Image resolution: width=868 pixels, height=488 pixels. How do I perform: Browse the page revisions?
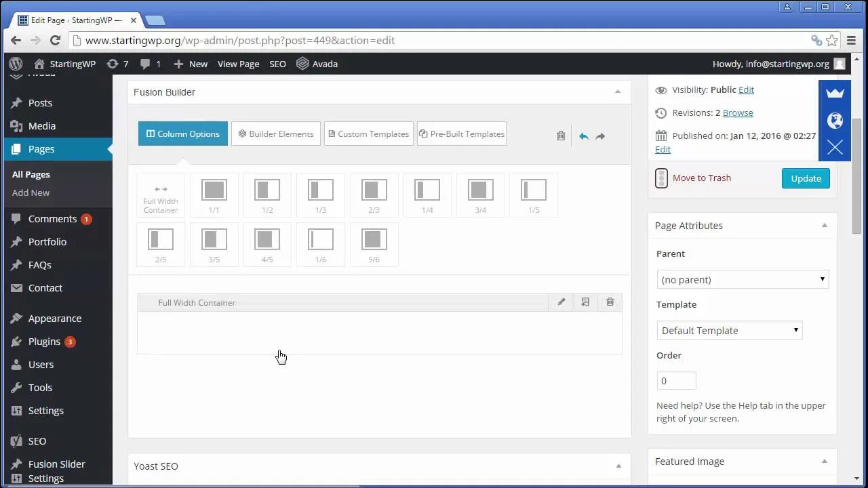[738, 113]
